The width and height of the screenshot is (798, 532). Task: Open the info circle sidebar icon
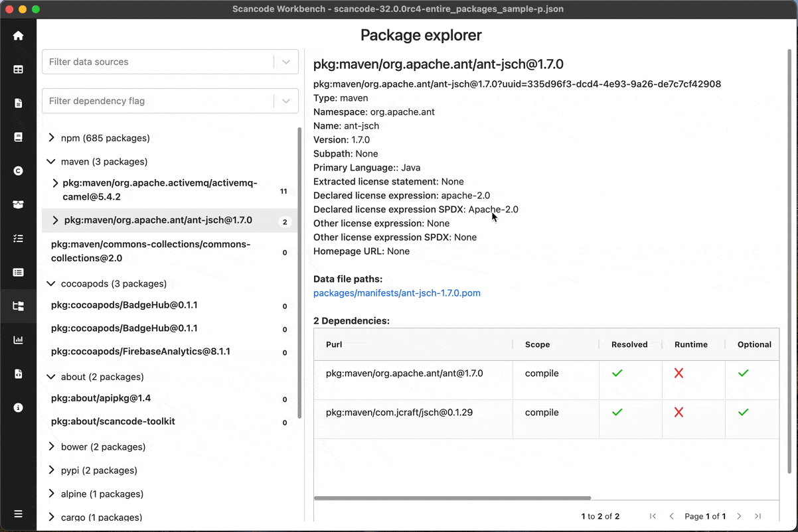pos(18,407)
